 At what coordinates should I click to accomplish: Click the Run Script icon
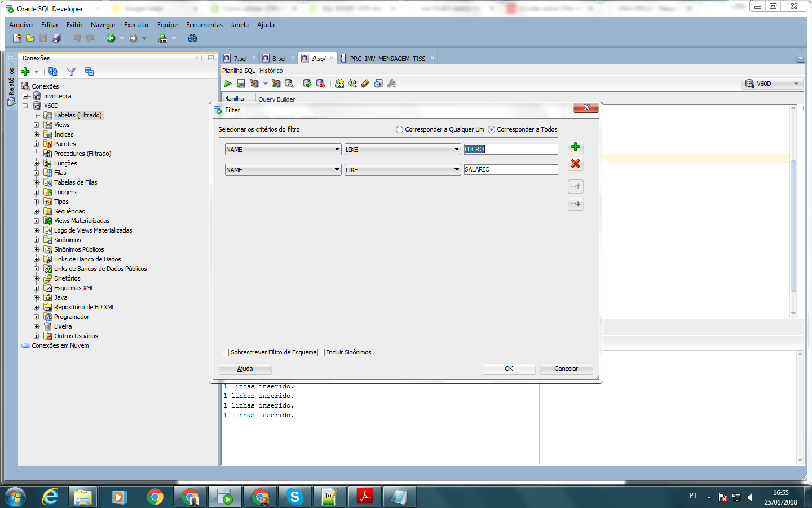coord(241,84)
